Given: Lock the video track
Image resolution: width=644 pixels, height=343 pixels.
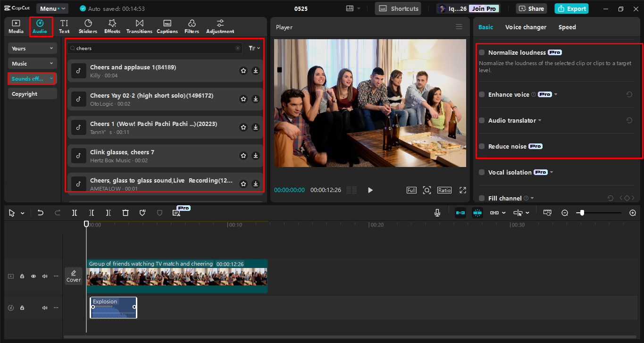Looking at the screenshot, I should (x=22, y=276).
